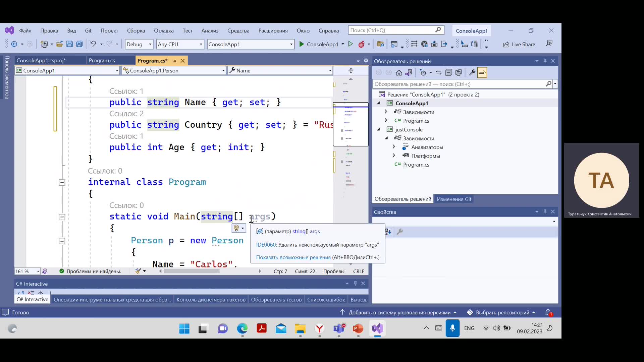This screenshot has height=362, width=644.
Task: Click Start Without Debugging outline play icon
Action: (351, 44)
